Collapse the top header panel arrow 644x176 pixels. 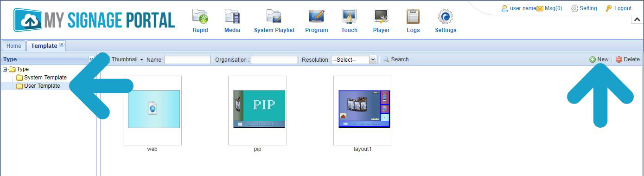coord(637,20)
